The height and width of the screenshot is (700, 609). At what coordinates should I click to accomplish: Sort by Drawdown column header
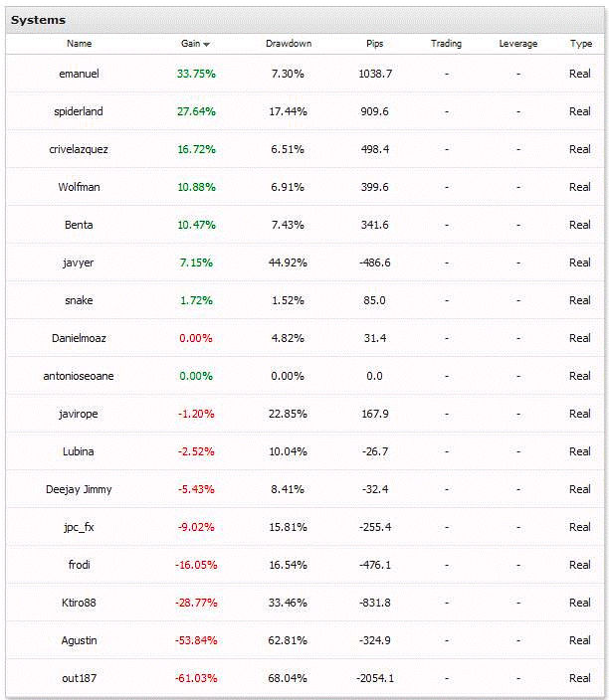coord(289,44)
